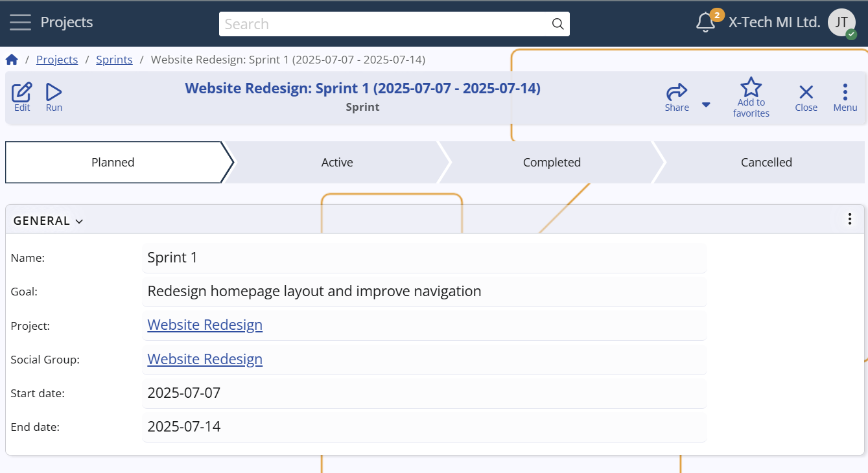Go to Sprints breadcrumb link

click(114, 60)
